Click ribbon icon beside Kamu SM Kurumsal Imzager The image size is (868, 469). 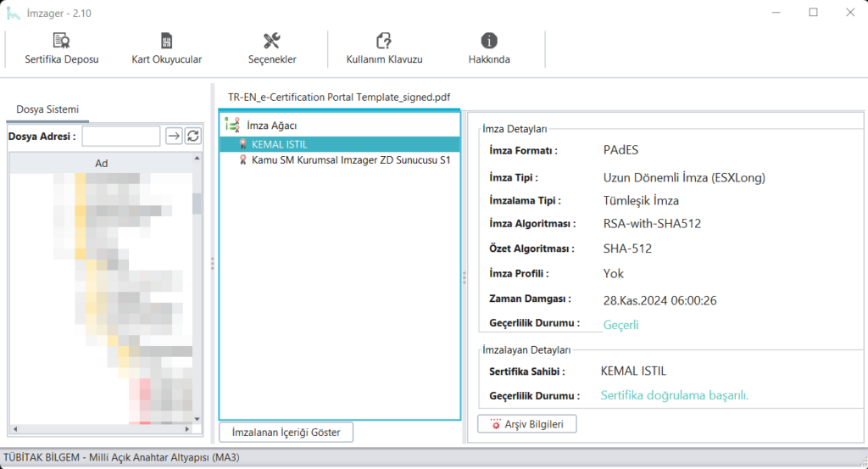pos(242,159)
